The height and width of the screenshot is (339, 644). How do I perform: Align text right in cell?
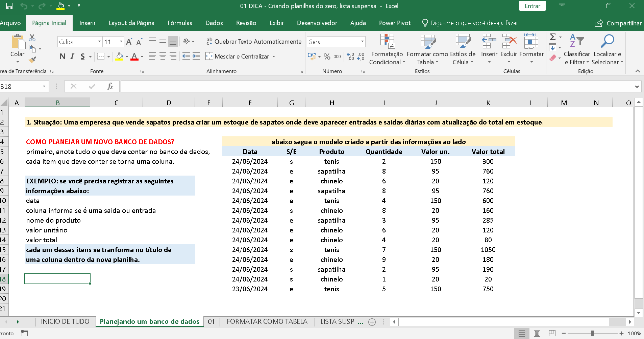(173, 56)
